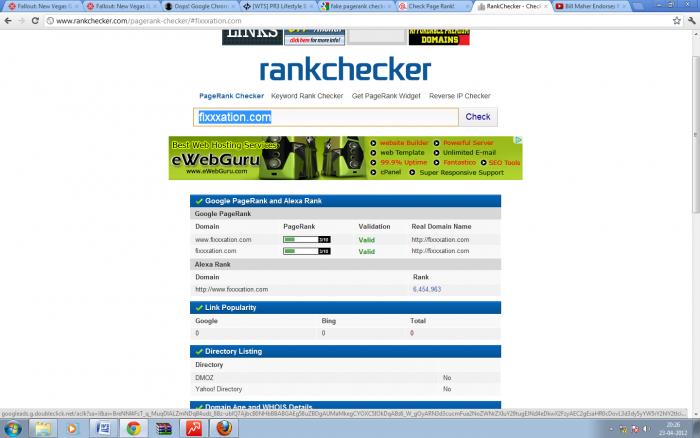Click the volume icon in system tray
The height and width of the screenshot is (438, 700).
tap(646, 429)
